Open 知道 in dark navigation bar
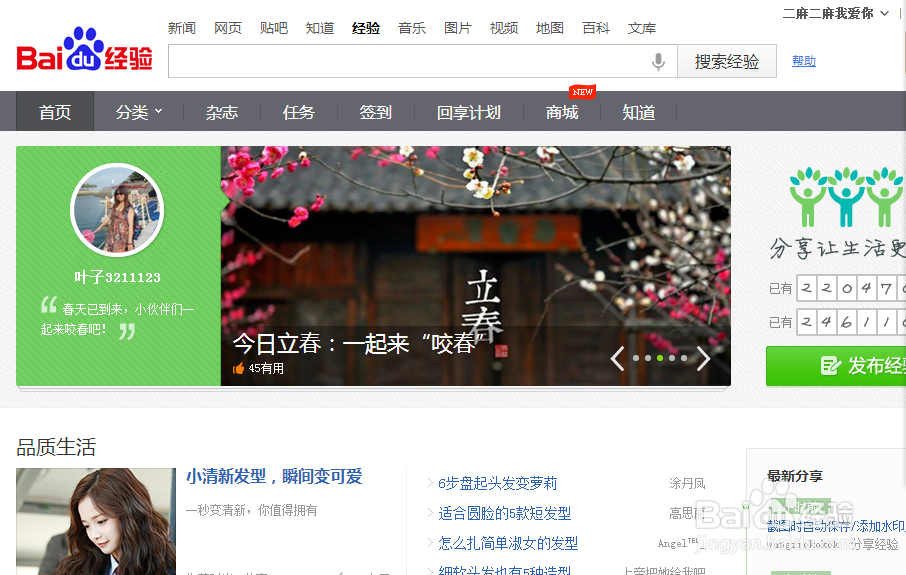This screenshot has width=906, height=575. 639,112
